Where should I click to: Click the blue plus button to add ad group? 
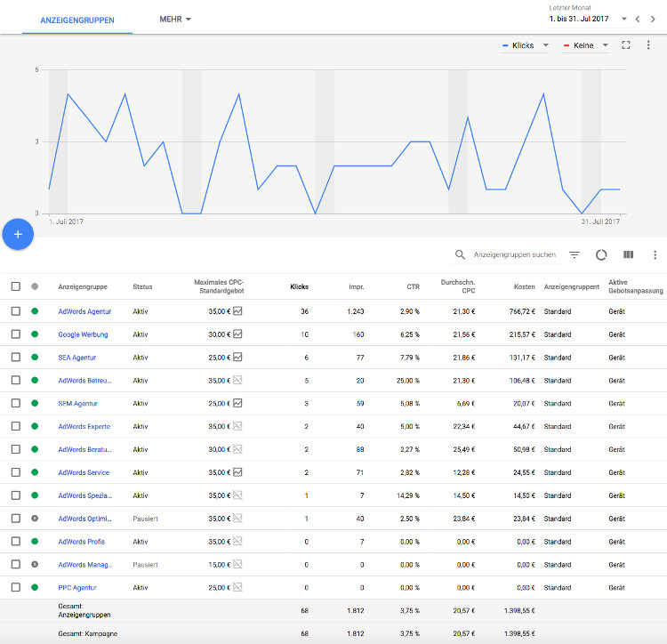pos(18,233)
